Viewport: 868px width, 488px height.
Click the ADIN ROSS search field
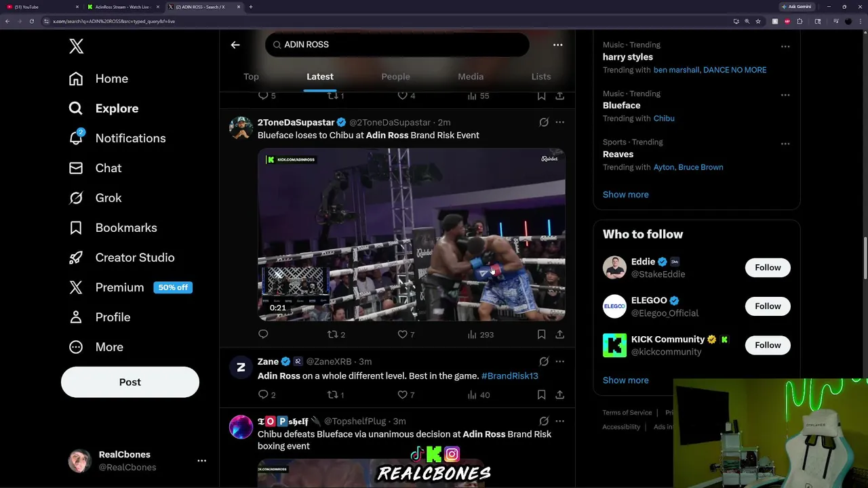coord(397,45)
